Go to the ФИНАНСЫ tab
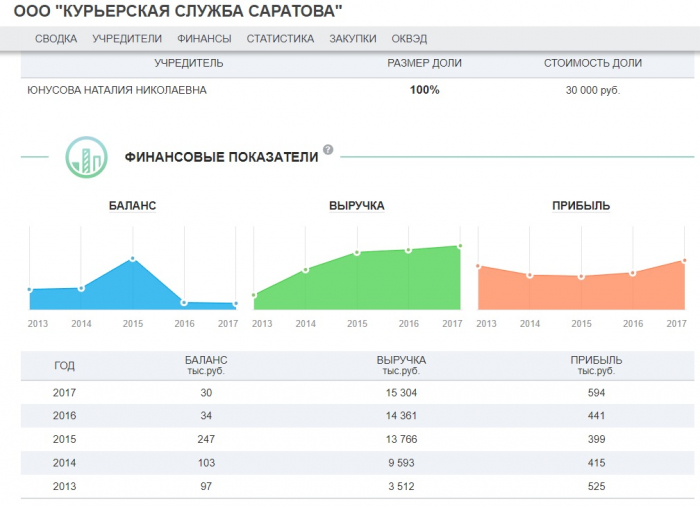 pyautogui.click(x=204, y=39)
